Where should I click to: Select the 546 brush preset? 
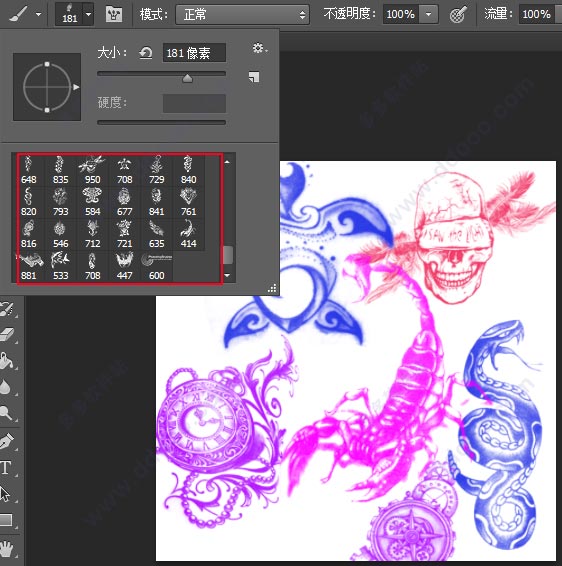[60, 234]
